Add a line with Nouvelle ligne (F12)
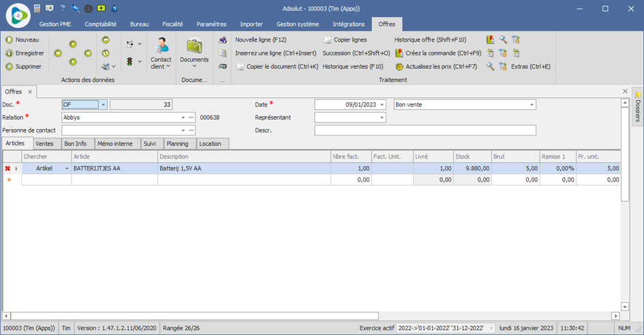 (x=261, y=40)
